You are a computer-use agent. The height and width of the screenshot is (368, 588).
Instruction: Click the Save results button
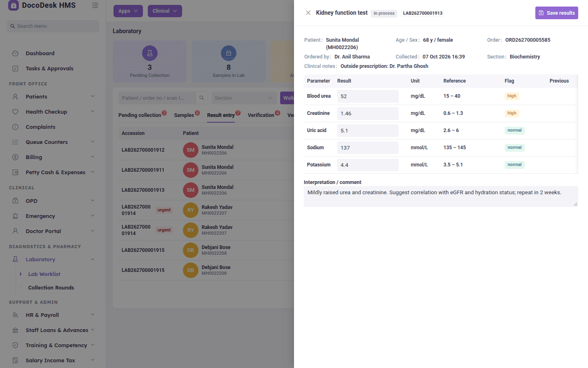pos(557,13)
